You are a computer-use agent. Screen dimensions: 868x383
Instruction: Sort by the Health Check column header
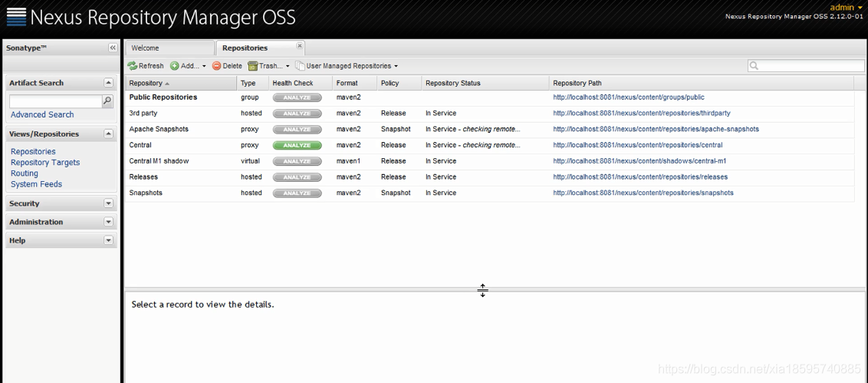tap(301, 83)
